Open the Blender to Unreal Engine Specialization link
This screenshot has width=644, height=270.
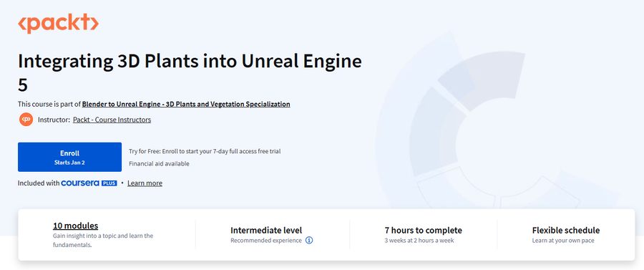pos(186,105)
